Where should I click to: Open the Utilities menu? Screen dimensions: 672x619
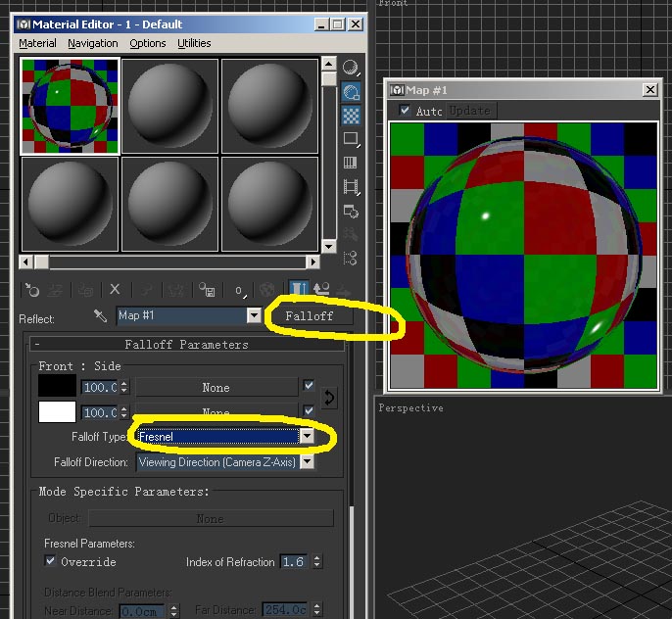[x=194, y=43]
